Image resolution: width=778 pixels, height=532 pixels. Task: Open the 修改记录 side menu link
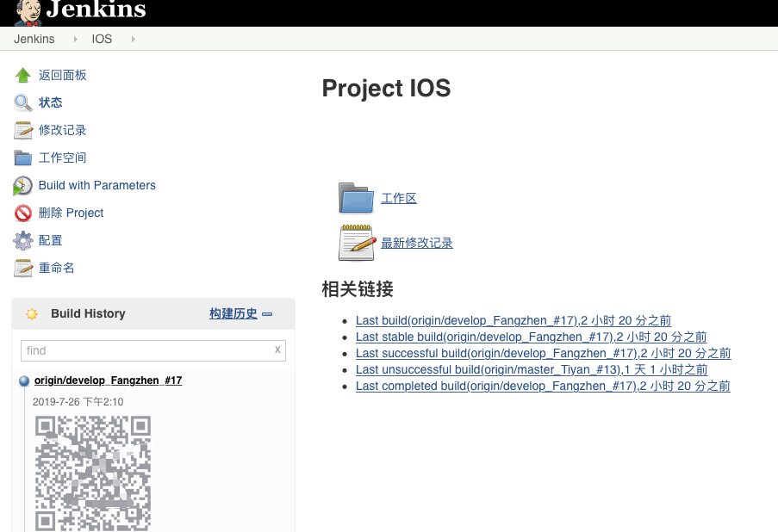pyautogui.click(x=63, y=130)
